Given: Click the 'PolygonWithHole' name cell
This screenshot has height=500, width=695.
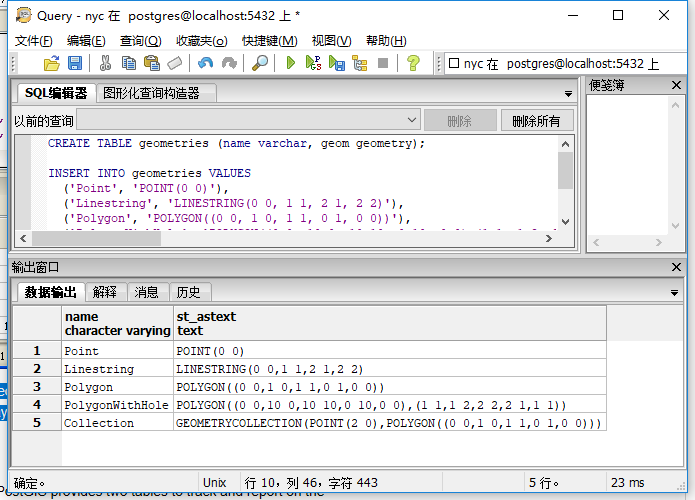Looking at the screenshot, I should click(x=117, y=405).
